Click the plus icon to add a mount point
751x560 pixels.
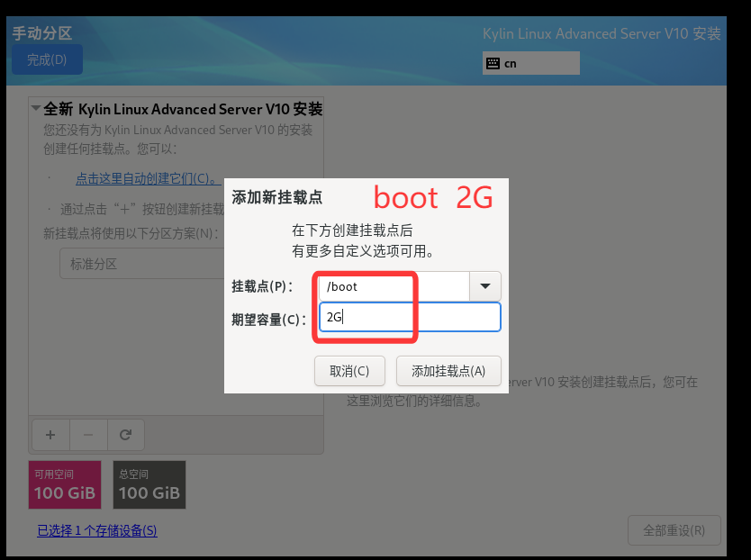click(x=50, y=435)
